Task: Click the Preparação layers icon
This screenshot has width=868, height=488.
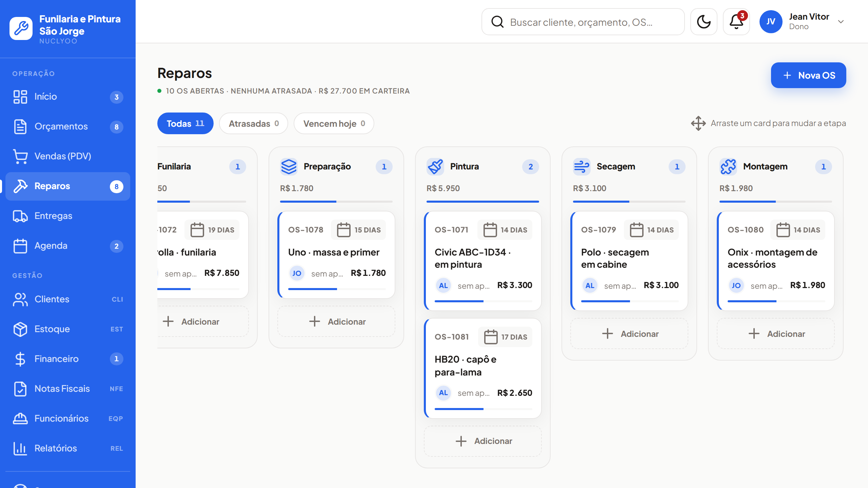Action: coord(289,166)
